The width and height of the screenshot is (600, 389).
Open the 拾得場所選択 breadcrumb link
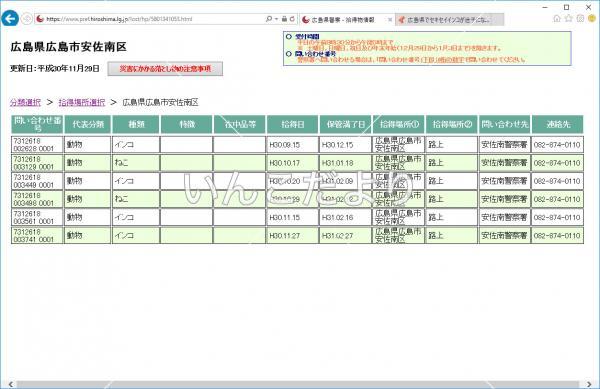(82, 103)
